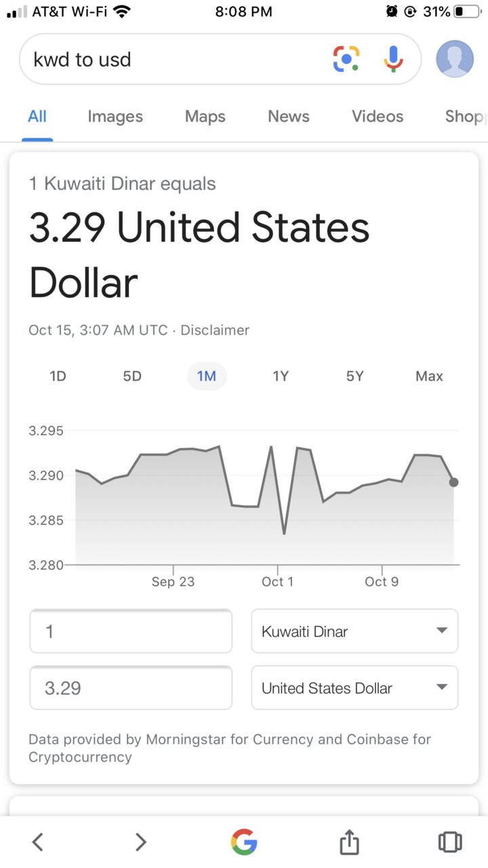The image size is (488, 868).
Task: Expand the Kuwaiti Dinar currency dropdown
Action: [x=354, y=631]
